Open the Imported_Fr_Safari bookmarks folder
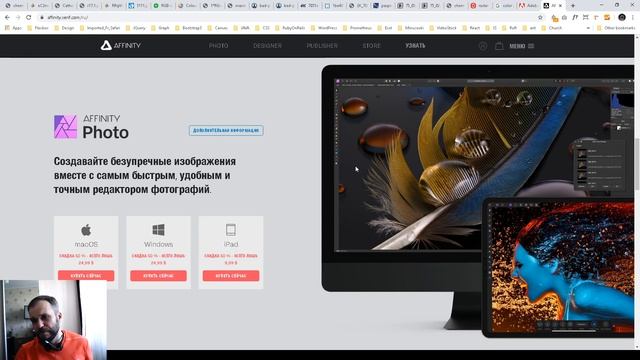 click(x=100, y=28)
